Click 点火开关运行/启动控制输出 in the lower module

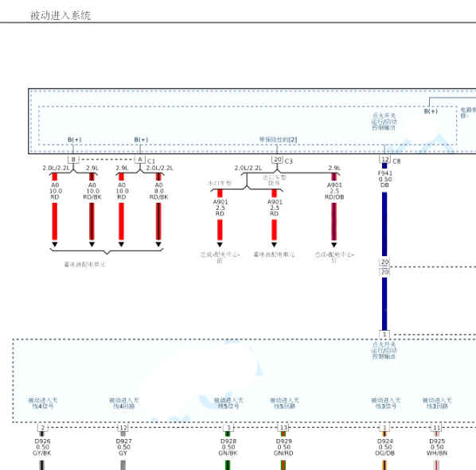tap(384, 350)
